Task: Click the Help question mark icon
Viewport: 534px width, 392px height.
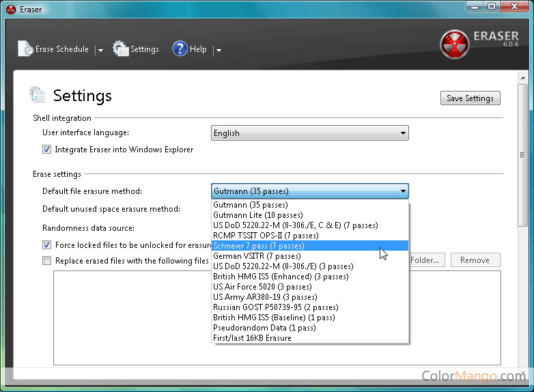Action: tap(180, 48)
